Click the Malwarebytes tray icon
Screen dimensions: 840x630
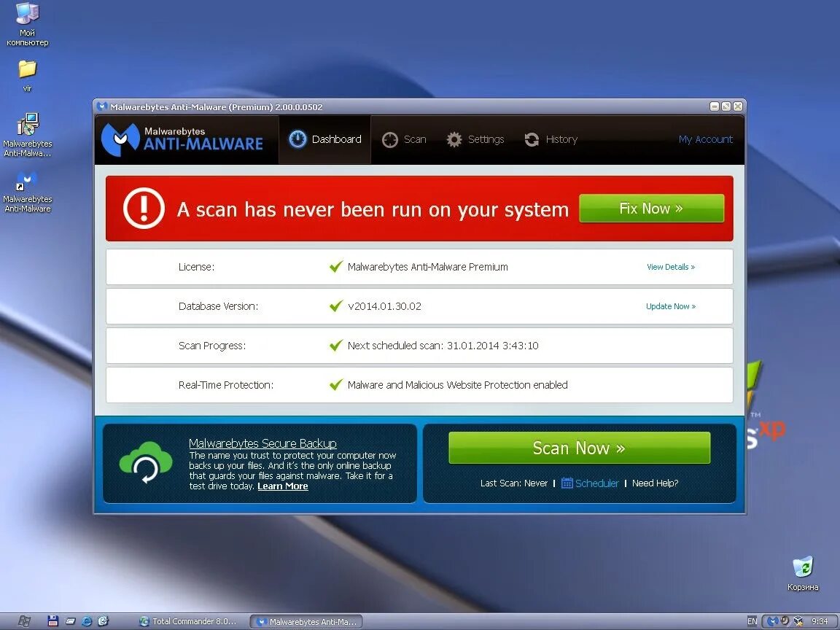point(772,621)
